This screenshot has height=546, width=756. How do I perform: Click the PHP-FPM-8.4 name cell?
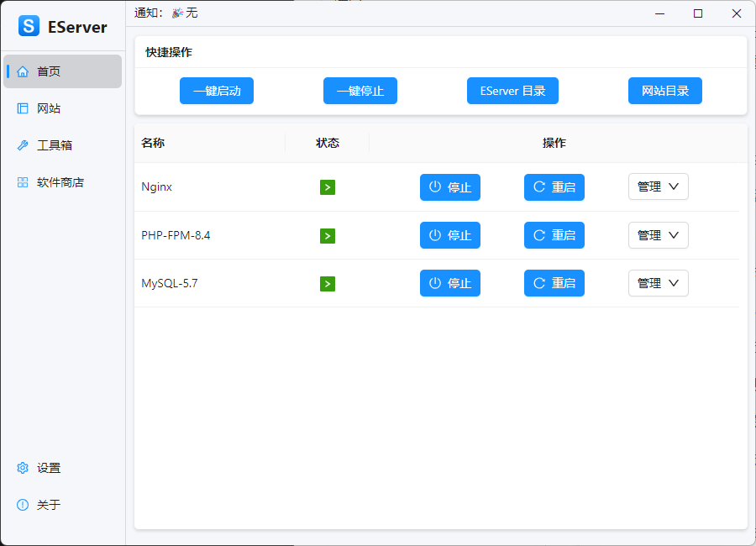click(210, 235)
